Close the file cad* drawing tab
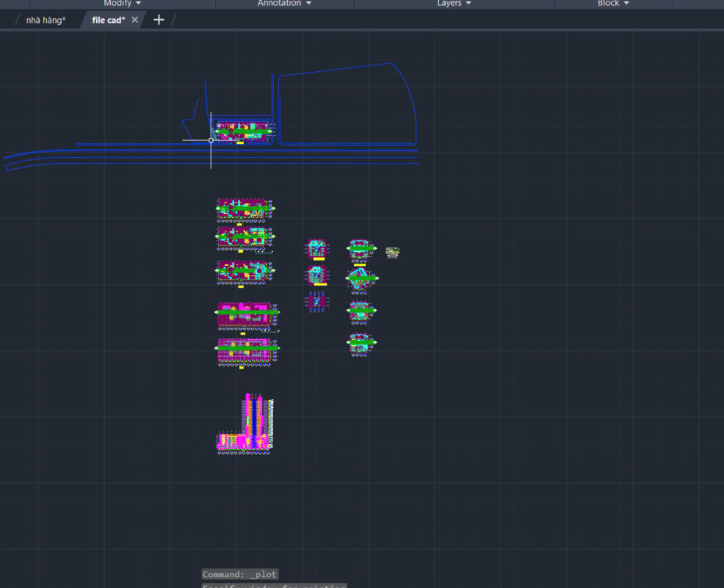 coord(135,20)
